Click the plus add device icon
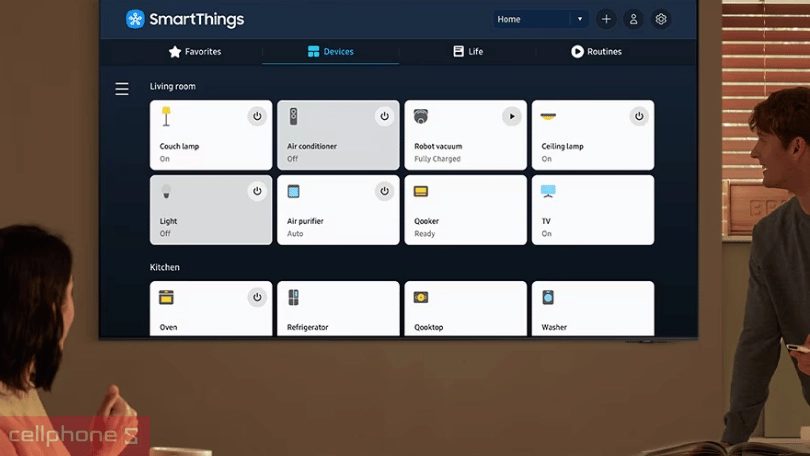Screen dimensions: 810x456 (606, 19)
